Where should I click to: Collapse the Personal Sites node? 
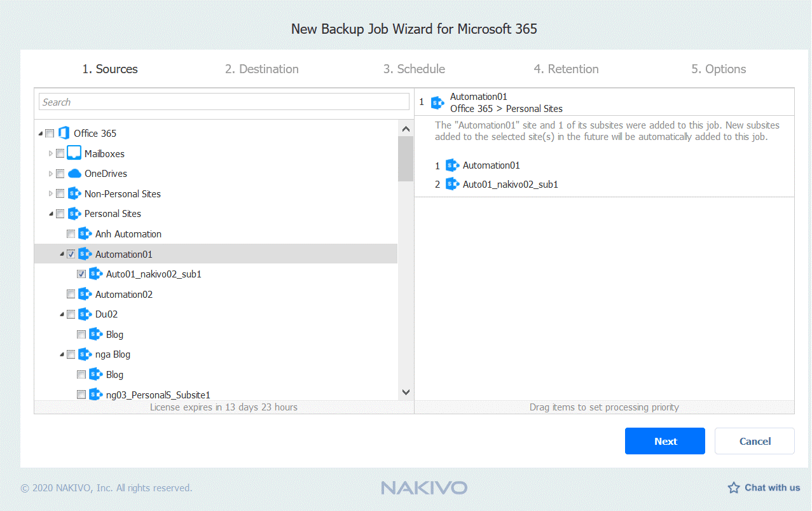[52, 213]
